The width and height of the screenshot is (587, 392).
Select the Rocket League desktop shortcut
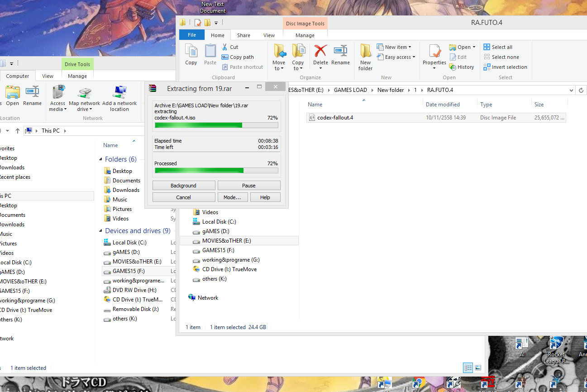(x=556, y=351)
